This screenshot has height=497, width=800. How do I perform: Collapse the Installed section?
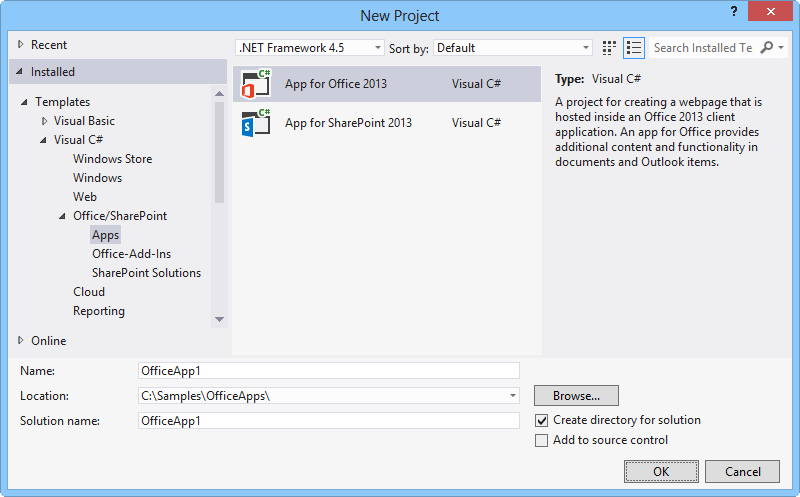click(19, 71)
